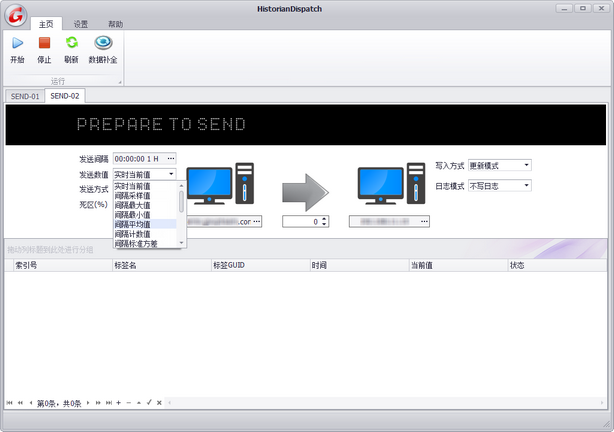Click the PREPARE TO SEND status banner
Screen dimensions: 614x432
[x=305, y=125]
